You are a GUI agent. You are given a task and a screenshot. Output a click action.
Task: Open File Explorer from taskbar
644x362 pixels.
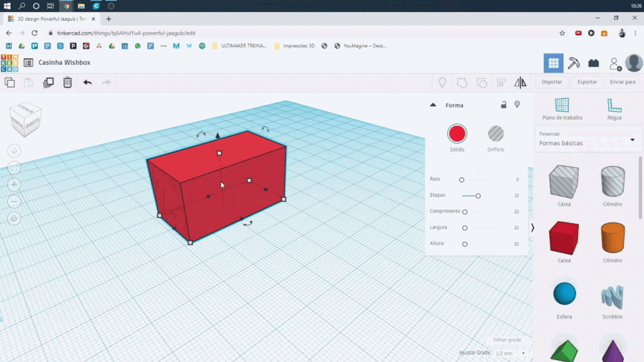(81, 6)
